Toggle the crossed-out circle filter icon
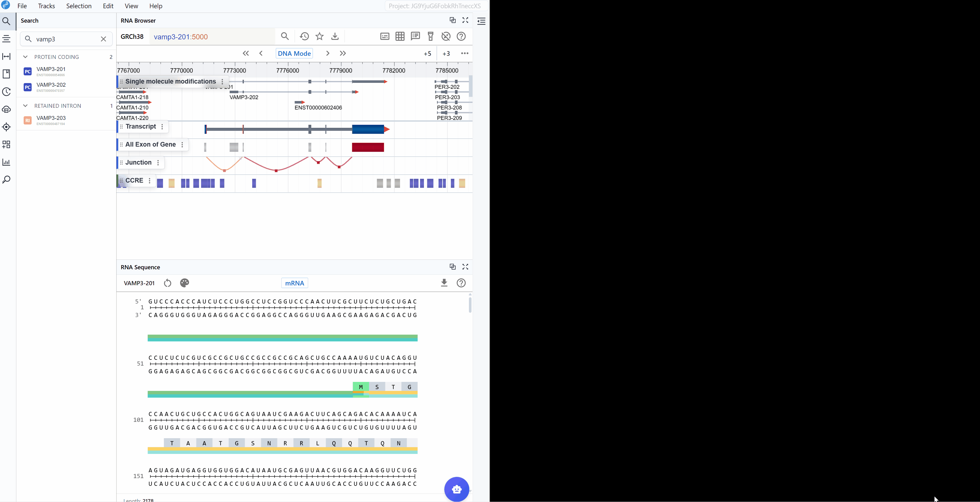The image size is (980, 502). click(x=446, y=37)
